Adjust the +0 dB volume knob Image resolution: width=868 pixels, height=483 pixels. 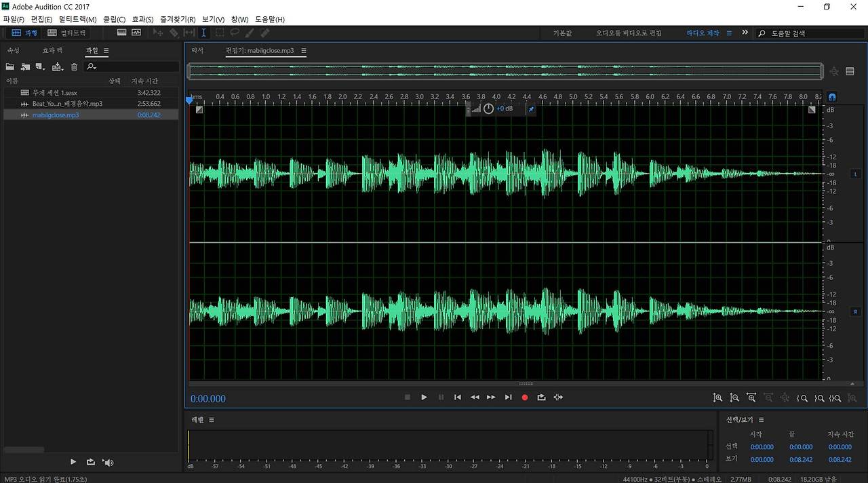488,109
